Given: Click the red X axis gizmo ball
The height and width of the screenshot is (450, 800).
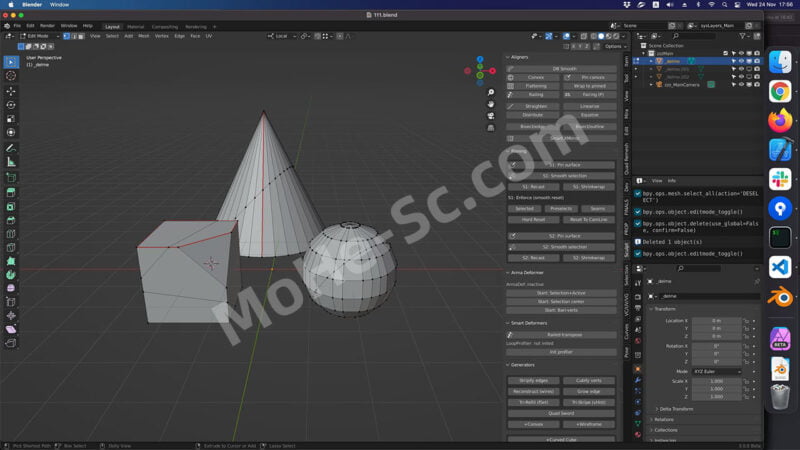Looking at the screenshot, I should pyautogui.click(x=492, y=71).
